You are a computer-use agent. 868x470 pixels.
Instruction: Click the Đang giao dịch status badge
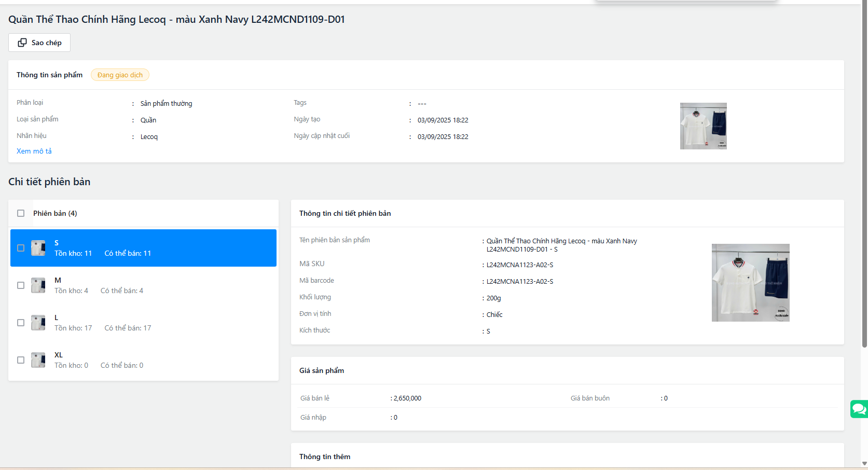(x=120, y=75)
